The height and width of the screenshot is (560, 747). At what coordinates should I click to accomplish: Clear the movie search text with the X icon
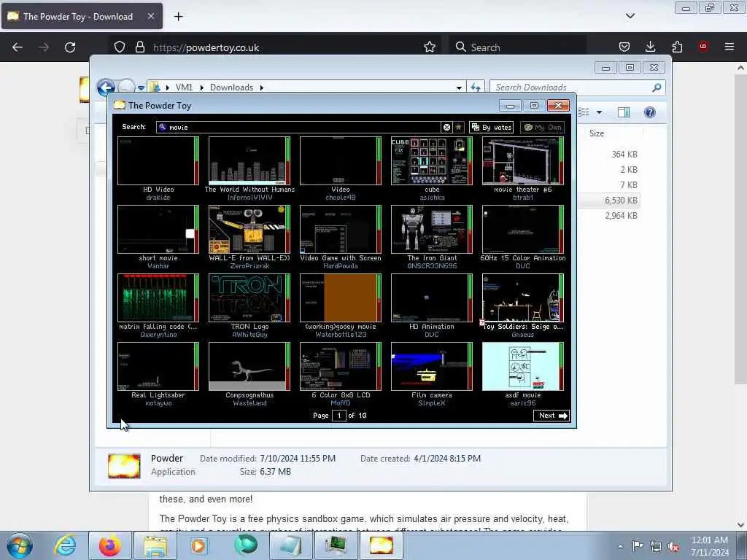pyautogui.click(x=446, y=127)
